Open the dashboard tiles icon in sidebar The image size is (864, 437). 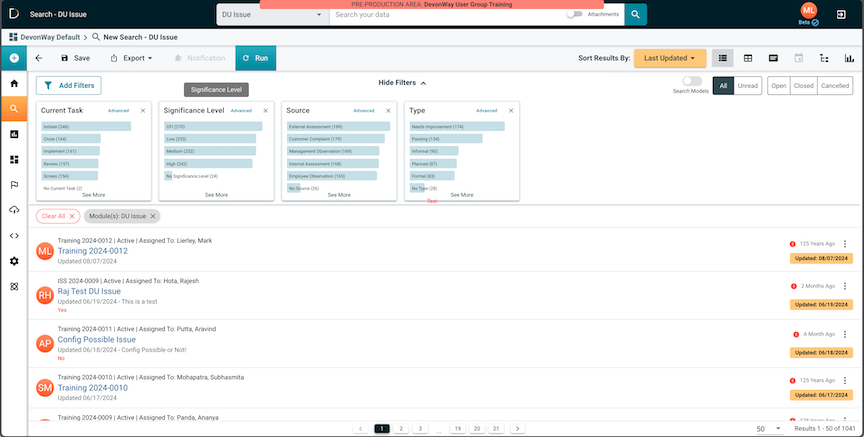pos(14,159)
